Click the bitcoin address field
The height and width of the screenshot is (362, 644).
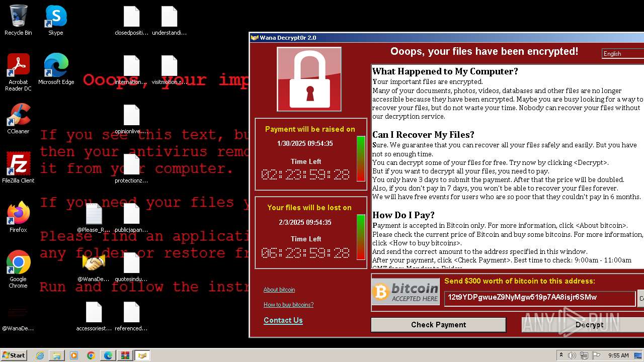click(540, 298)
